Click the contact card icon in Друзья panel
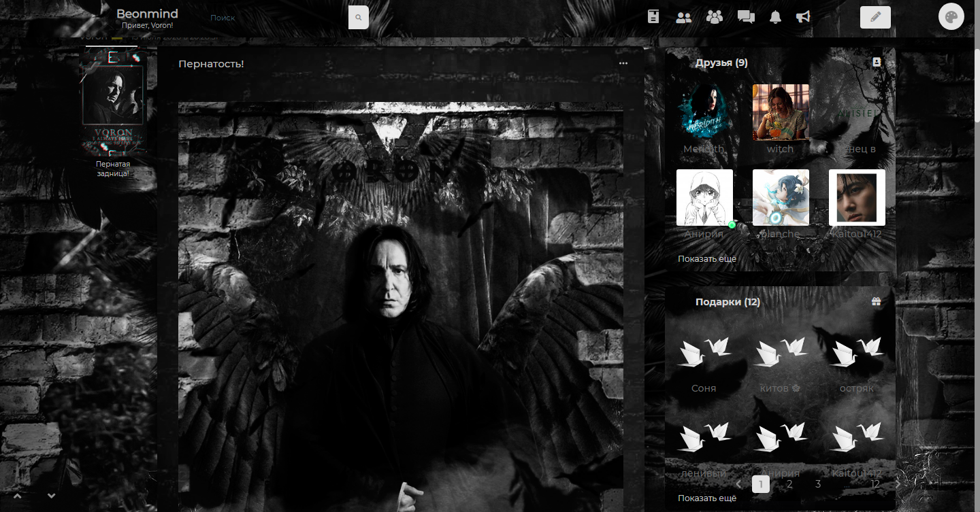Image resolution: width=980 pixels, height=512 pixels. pos(877,62)
